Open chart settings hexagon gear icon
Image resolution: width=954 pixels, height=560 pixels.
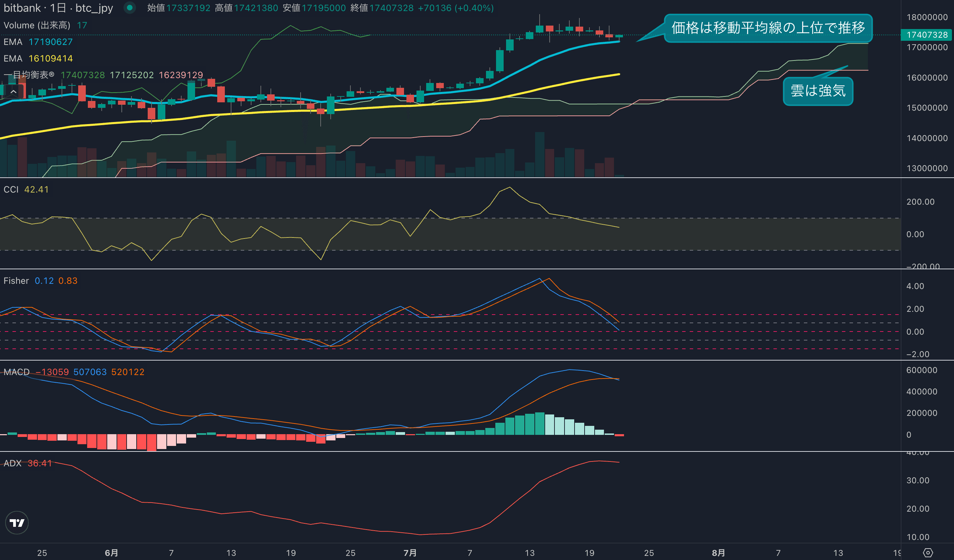(927, 553)
